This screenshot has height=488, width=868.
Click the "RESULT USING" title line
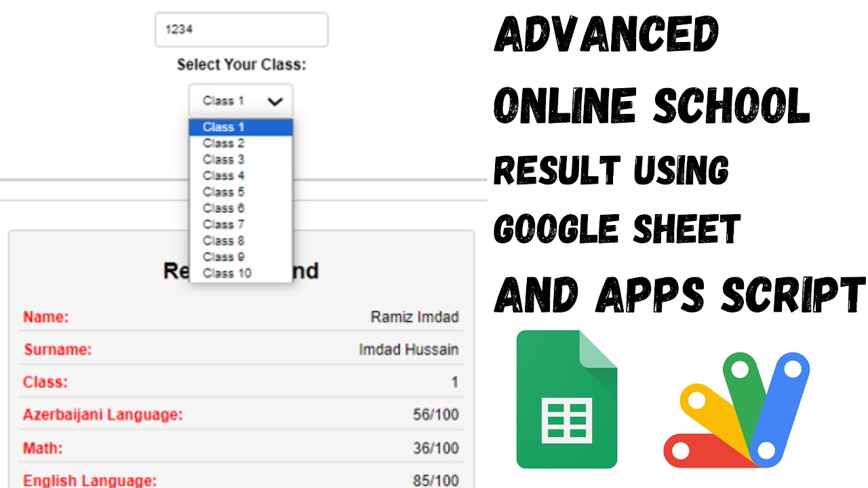(611, 169)
